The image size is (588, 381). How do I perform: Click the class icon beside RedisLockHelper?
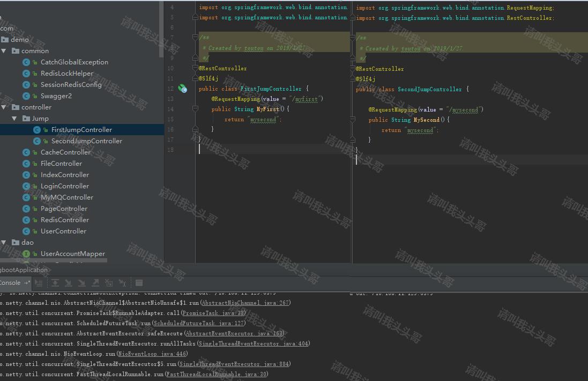(x=26, y=74)
